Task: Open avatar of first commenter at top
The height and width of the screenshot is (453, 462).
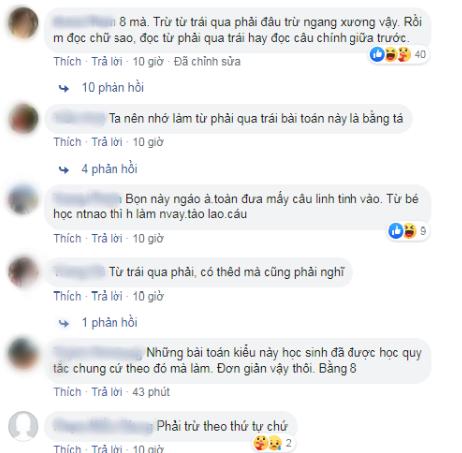Action: click(23, 23)
